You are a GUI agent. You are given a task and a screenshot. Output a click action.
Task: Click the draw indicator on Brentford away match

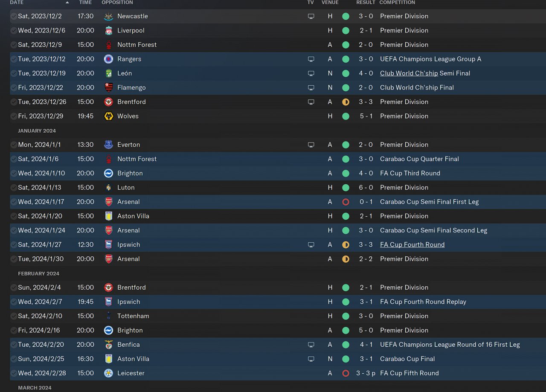pos(346,102)
